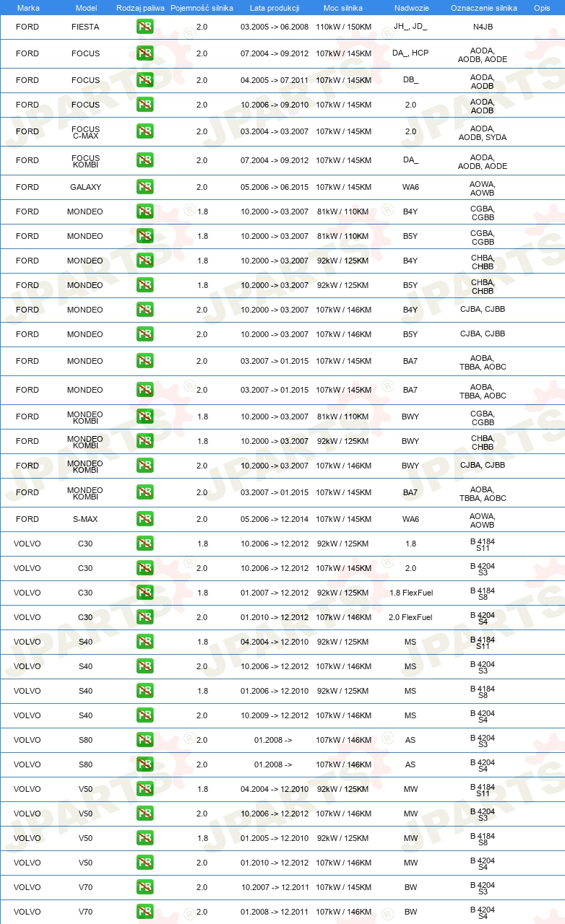Click fuel icon for VOLVO C30 1.8 FlexFuel

(x=145, y=593)
